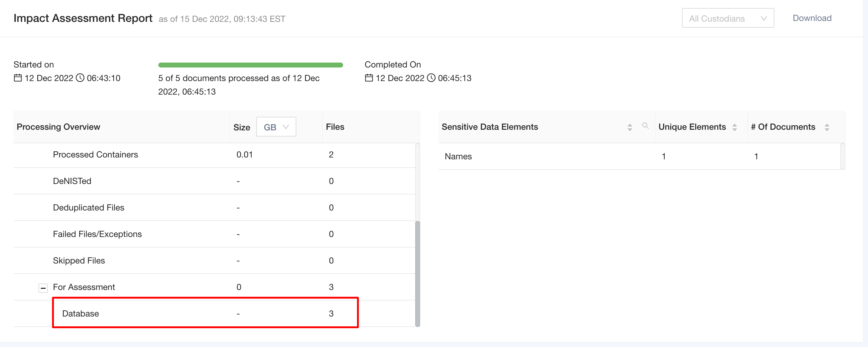Click Started on clock icon
Screen dimensions: 868x347
[x=80, y=78]
